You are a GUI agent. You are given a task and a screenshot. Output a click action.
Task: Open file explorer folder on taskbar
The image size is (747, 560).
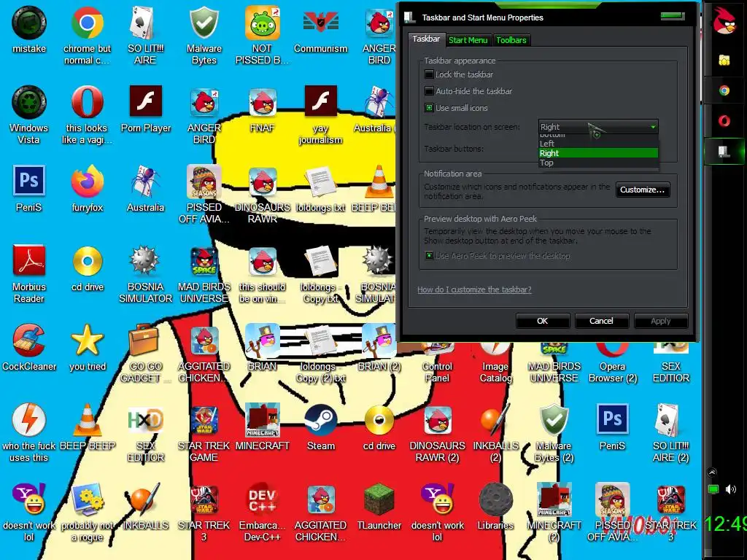pos(724,60)
